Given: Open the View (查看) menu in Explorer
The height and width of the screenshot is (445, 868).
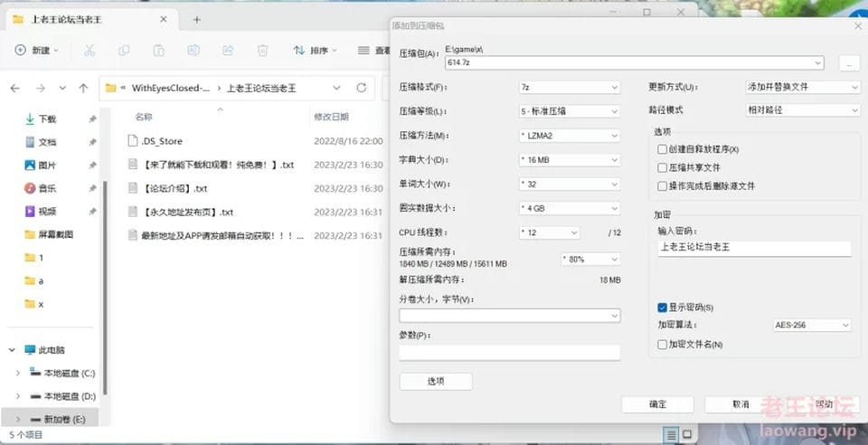Looking at the screenshot, I should (373, 51).
